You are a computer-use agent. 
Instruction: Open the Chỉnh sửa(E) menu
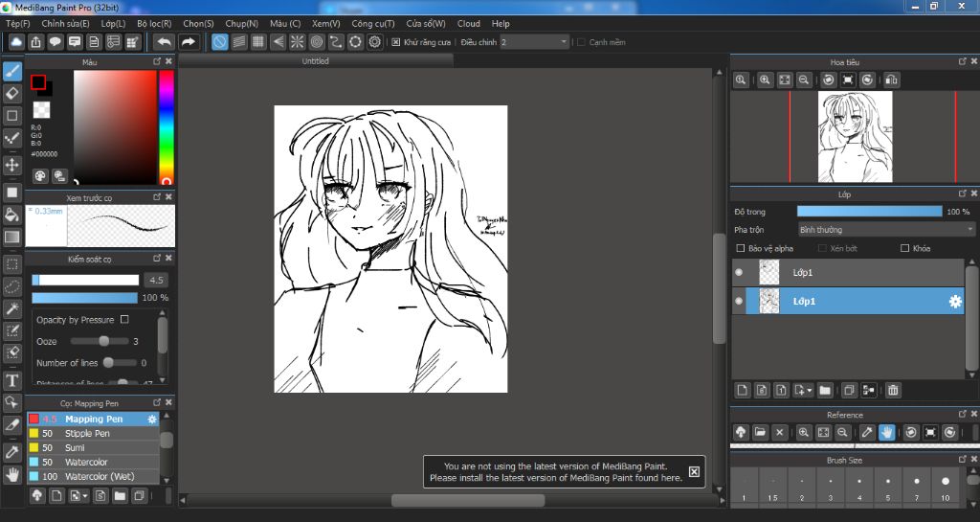(x=66, y=23)
